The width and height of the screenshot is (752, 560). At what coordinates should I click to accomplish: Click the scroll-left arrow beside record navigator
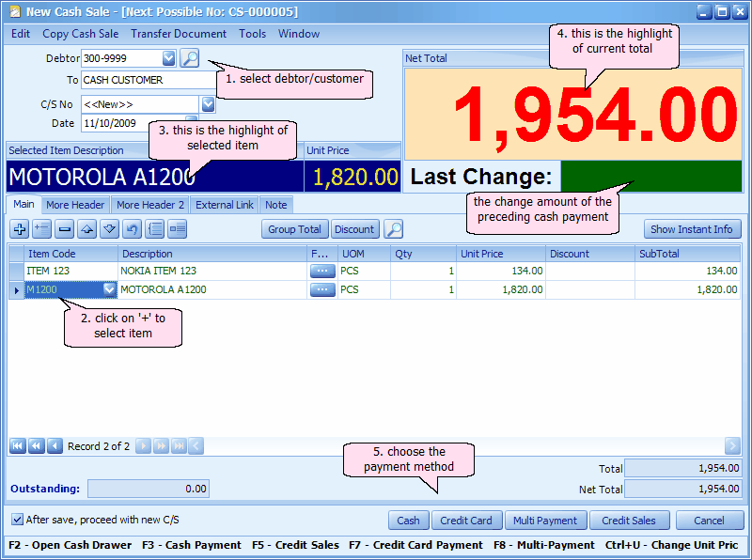pos(196,446)
